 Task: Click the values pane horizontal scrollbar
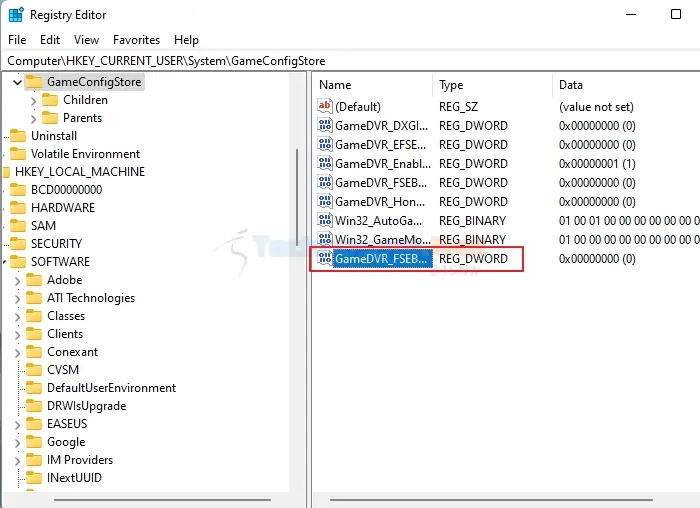(491, 500)
